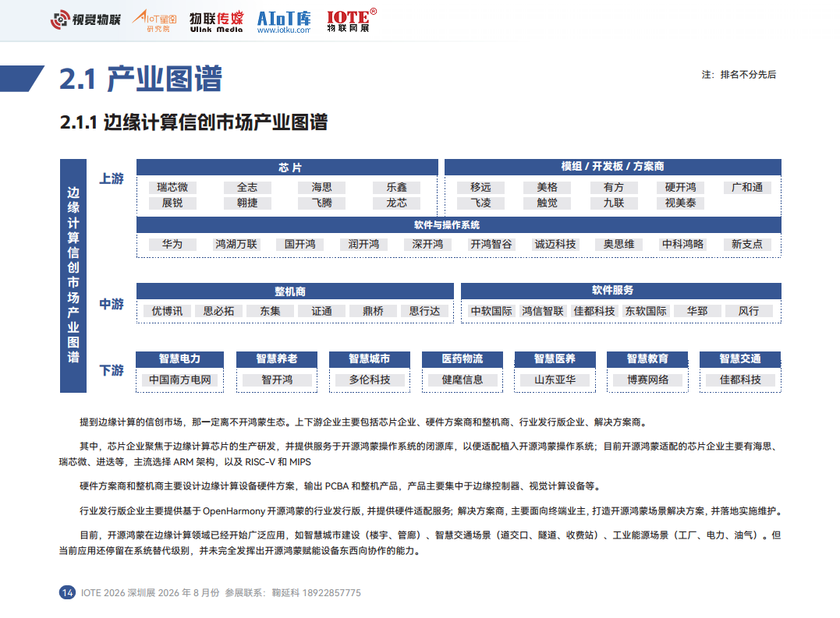Click the 诚迈科技 cell
The width and height of the screenshot is (840, 618).
pos(555,245)
